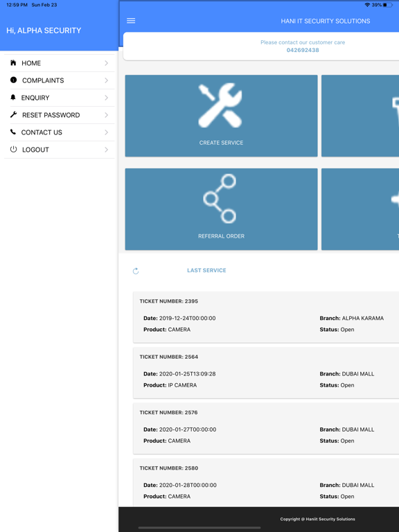Tap the 12:59 PM clock in status bar
The height and width of the screenshot is (532, 399).
point(17,5)
